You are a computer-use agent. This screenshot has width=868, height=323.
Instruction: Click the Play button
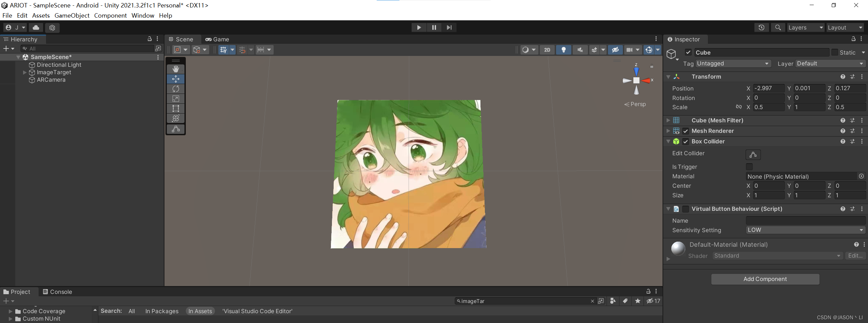[419, 27]
